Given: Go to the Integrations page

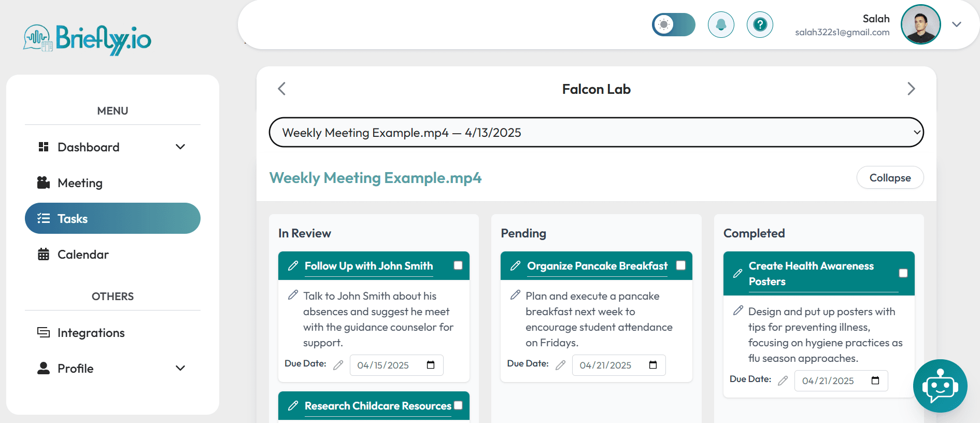Looking at the screenshot, I should coord(91,333).
